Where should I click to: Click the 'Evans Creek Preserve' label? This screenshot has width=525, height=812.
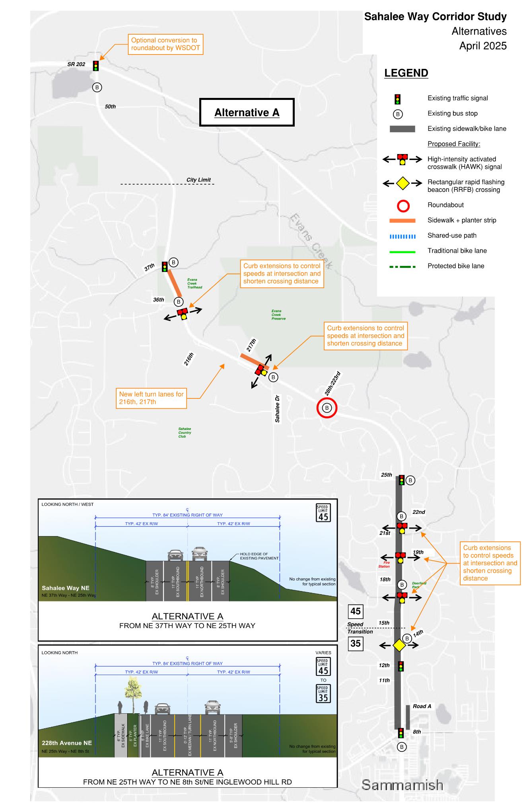click(278, 315)
